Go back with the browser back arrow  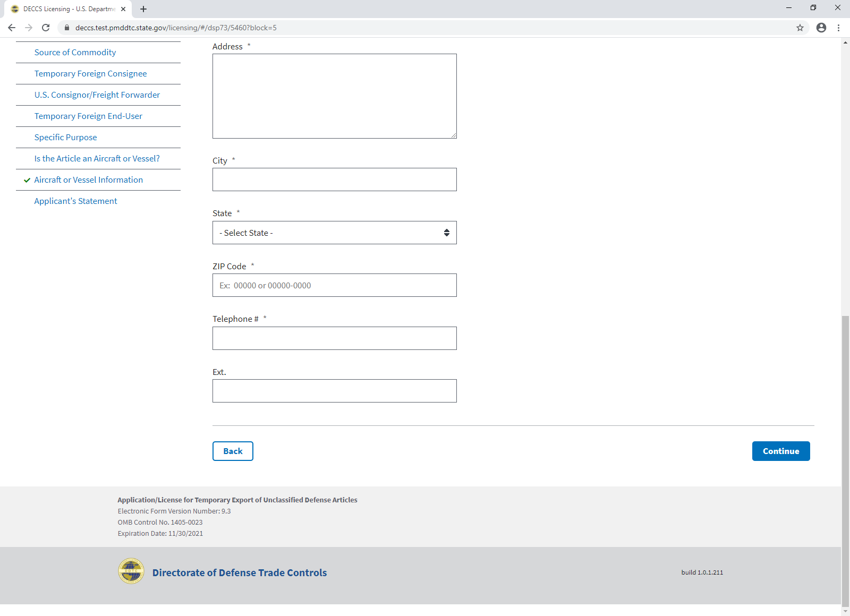(x=12, y=28)
